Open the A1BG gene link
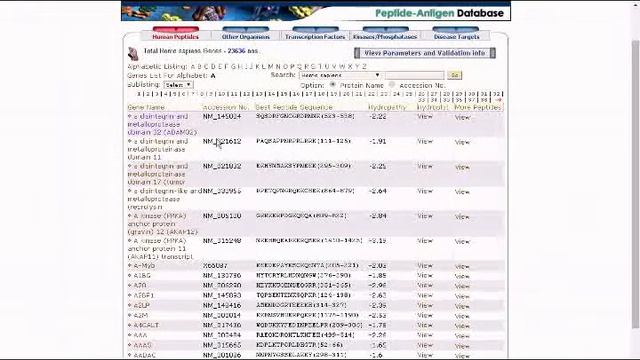The height and width of the screenshot is (360, 640). coord(142,276)
